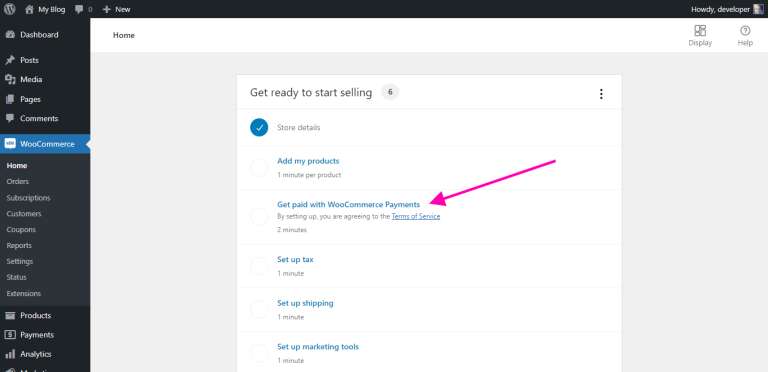
Task: Click the home icon beside My Blog
Action: pos(29,9)
